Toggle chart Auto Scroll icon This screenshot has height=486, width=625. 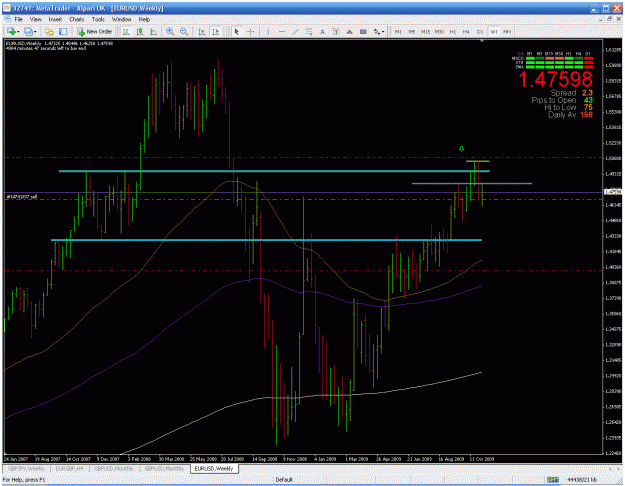(202, 31)
